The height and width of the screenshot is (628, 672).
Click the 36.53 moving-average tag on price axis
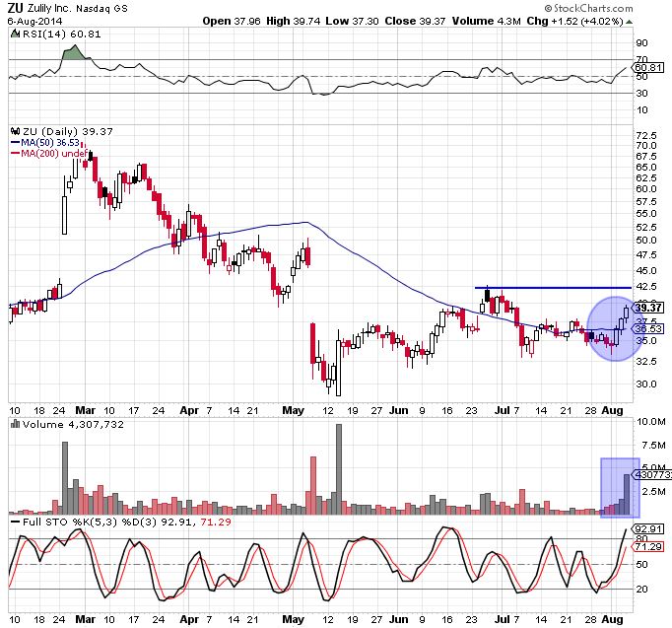tap(648, 329)
